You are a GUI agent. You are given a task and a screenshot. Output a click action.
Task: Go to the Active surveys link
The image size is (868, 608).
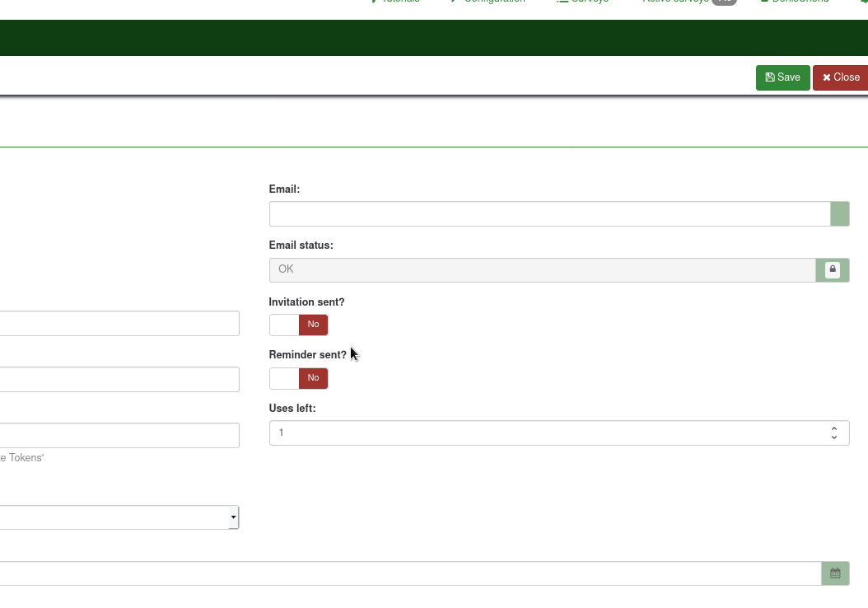pos(675,2)
